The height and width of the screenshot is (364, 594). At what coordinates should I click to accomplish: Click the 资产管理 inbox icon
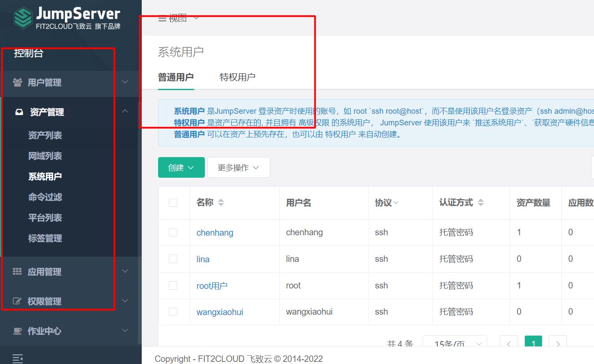19,112
